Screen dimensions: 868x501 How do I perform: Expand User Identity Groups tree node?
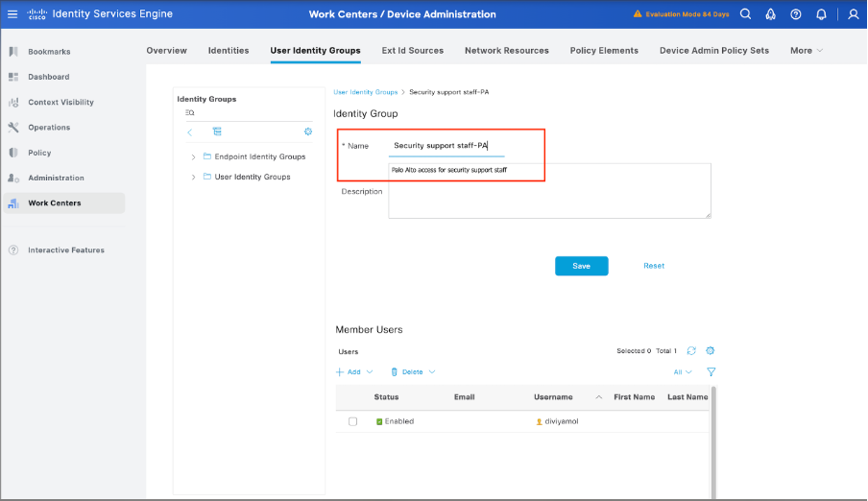[x=193, y=178]
